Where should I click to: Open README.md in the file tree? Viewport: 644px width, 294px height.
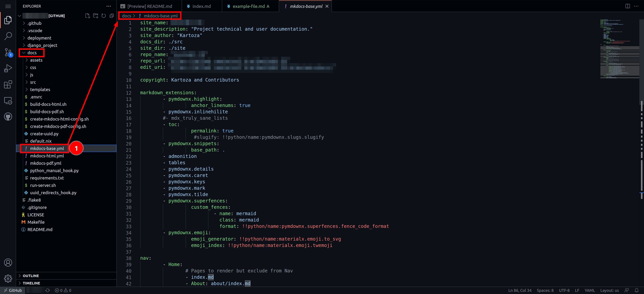(x=66, y=229)
